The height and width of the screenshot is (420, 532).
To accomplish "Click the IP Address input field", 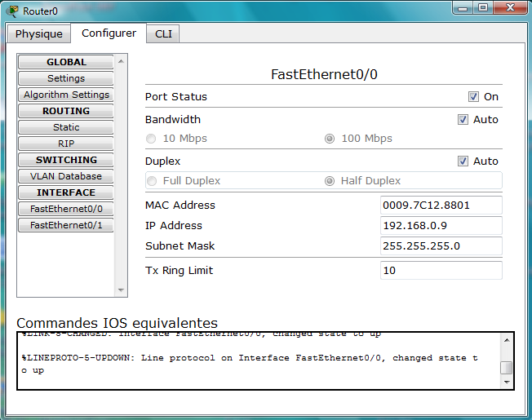I will tap(441, 225).
